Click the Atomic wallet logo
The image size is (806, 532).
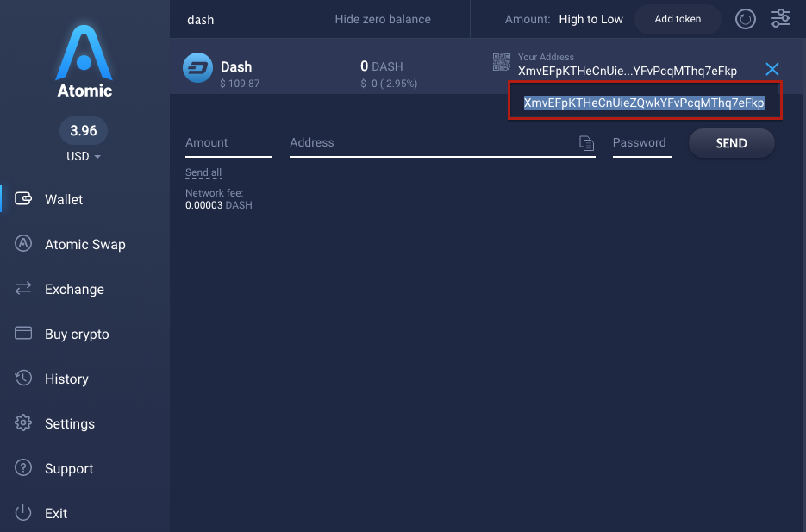click(x=84, y=61)
